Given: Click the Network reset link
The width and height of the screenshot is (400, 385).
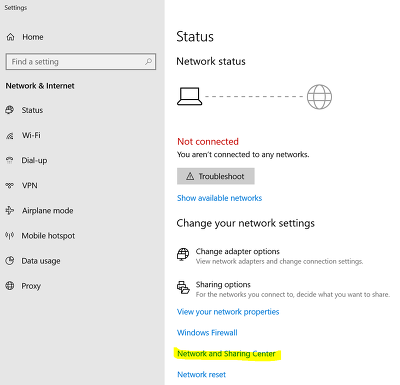Looking at the screenshot, I should [201, 374].
